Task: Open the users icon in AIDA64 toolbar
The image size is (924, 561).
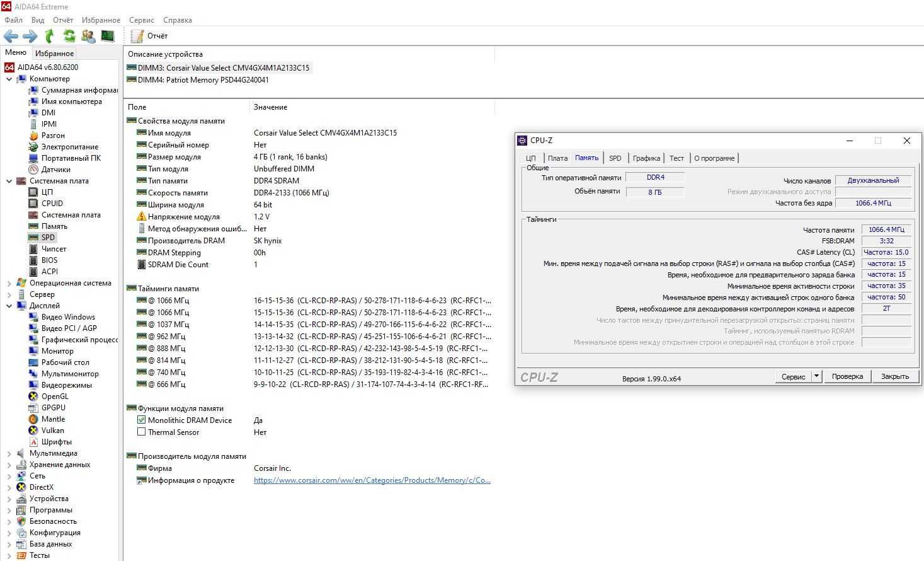Action: pos(88,36)
